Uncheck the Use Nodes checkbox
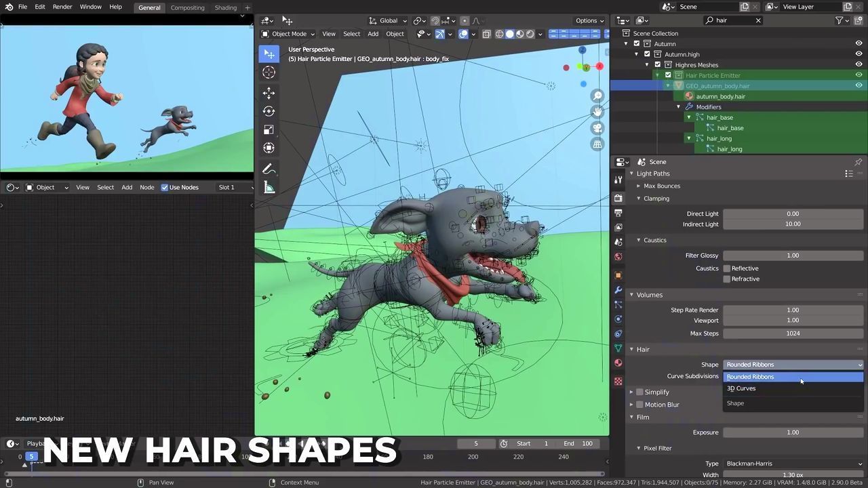The width and height of the screenshot is (868, 488). pos(165,188)
